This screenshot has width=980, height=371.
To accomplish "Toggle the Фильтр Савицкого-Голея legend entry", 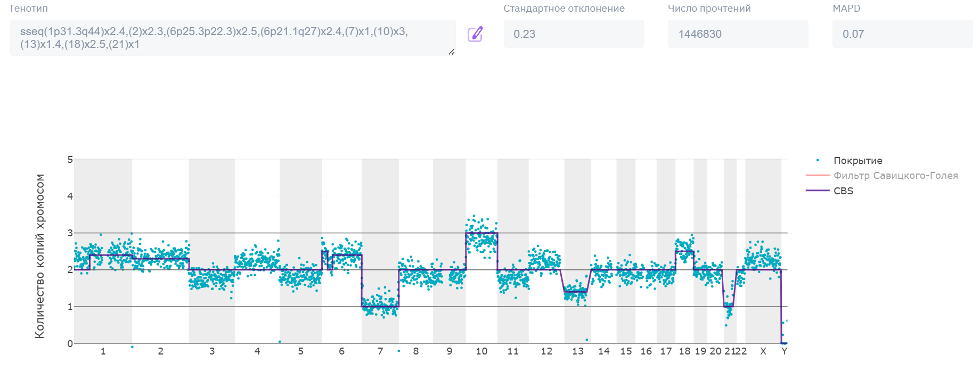I will (x=895, y=176).
